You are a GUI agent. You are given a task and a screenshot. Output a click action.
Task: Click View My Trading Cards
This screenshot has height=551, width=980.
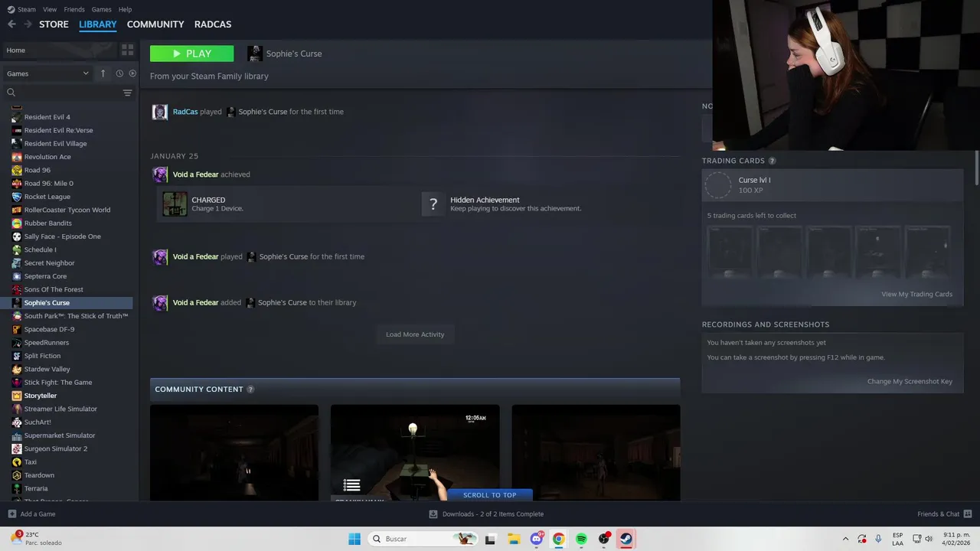(x=916, y=294)
